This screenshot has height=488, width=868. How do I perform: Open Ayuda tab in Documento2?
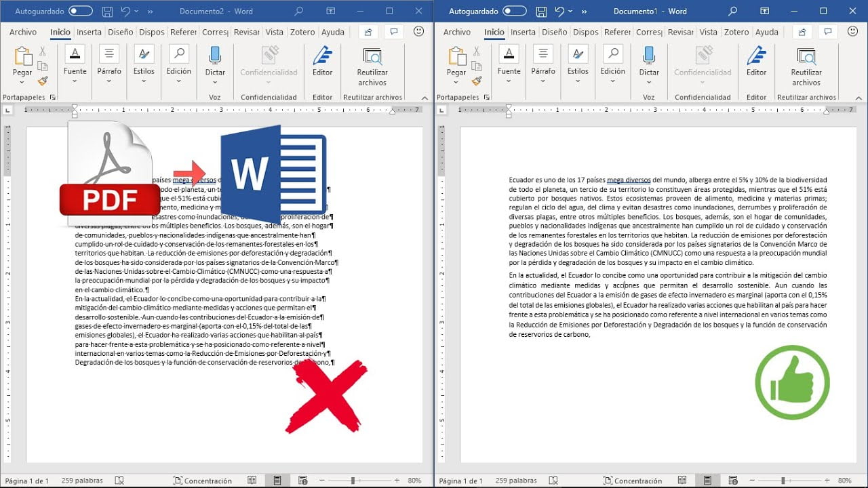pos(333,32)
